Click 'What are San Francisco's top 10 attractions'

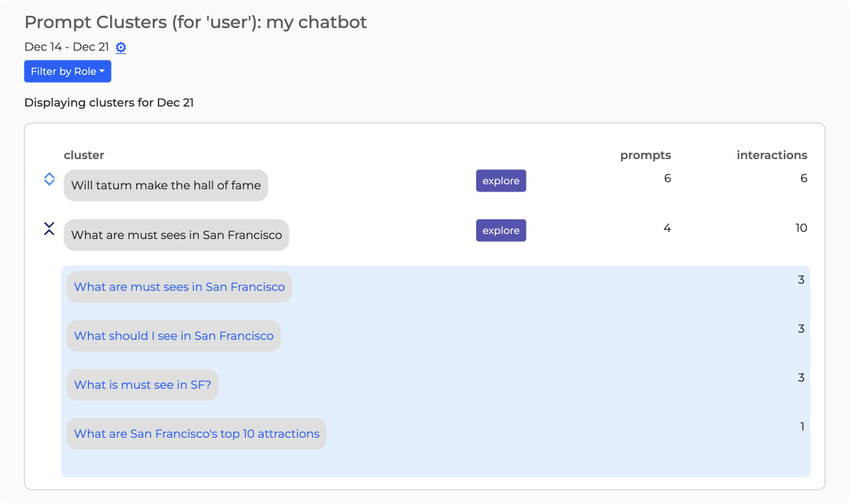196,433
